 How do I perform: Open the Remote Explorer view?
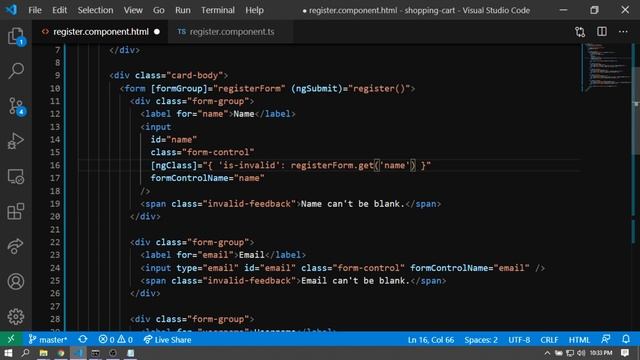[x=16, y=177]
